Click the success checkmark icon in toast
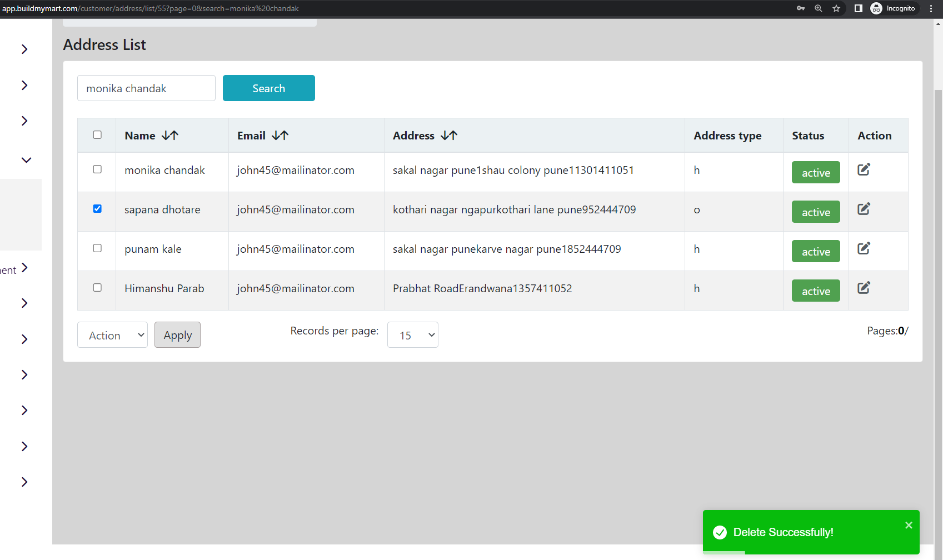The image size is (943, 560). pyautogui.click(x=720, y=532)
